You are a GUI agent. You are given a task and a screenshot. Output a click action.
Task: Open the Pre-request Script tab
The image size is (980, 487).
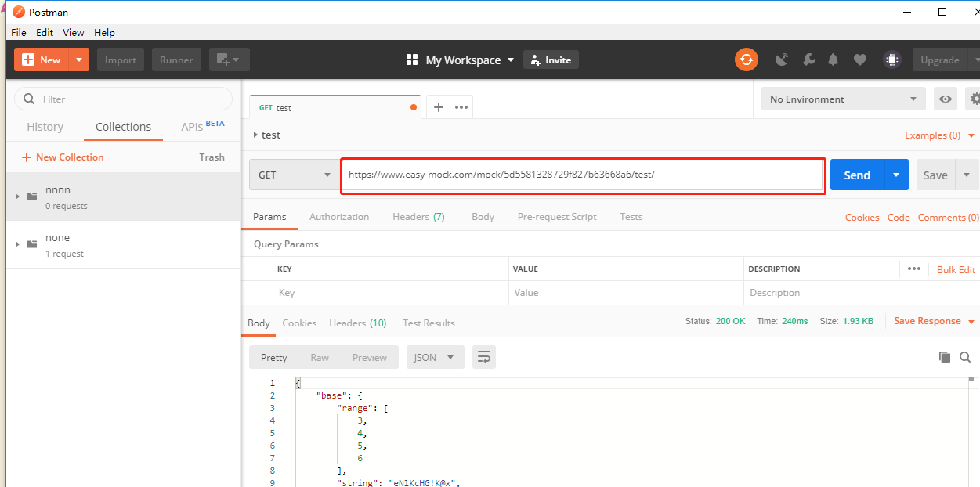(557, 217)
